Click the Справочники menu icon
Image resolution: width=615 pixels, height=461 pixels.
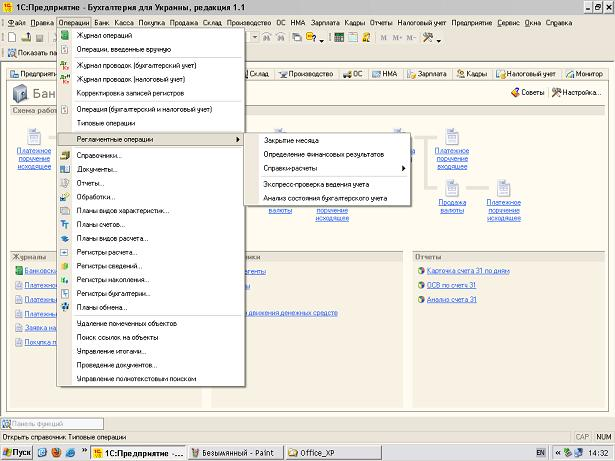pos(65,155)
